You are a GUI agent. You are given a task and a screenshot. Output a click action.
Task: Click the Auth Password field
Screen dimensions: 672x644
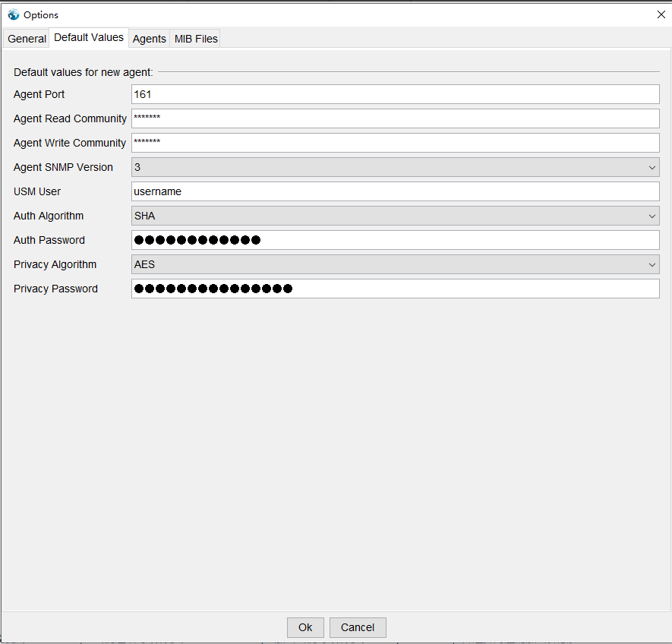pos(395,240)
